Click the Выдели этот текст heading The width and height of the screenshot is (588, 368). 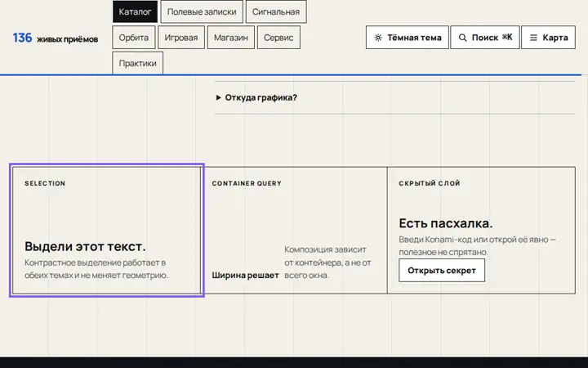pos(85,246)
